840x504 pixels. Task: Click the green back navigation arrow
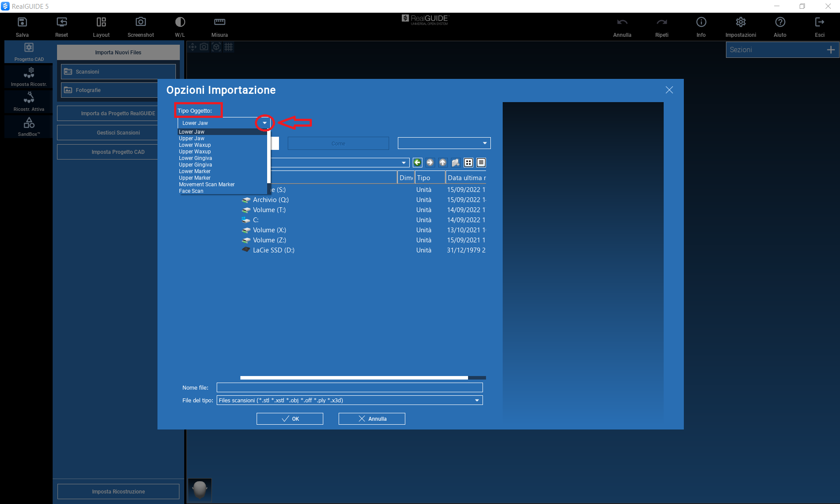point(418,163)
